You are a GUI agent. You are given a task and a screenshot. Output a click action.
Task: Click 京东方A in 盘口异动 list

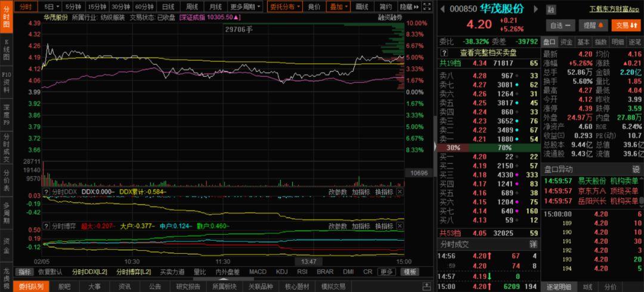pos(592,191)
